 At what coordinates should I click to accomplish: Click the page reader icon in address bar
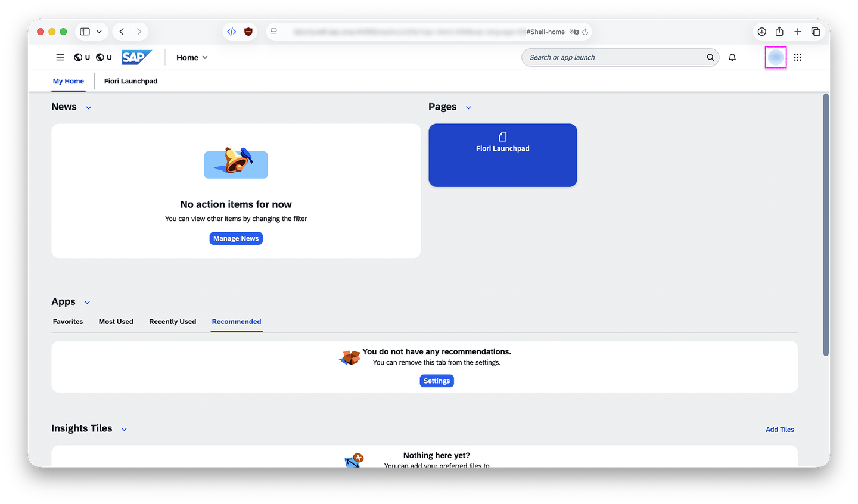coord(273,32)
